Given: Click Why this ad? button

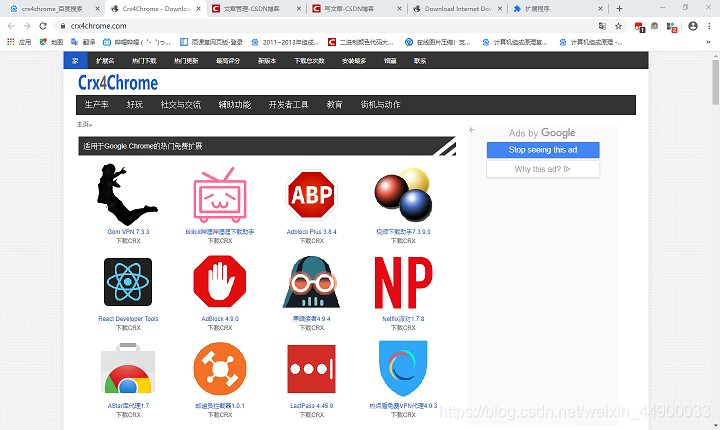Looking at the screenshot, I should pyautogui.click(x=543, y=169).
